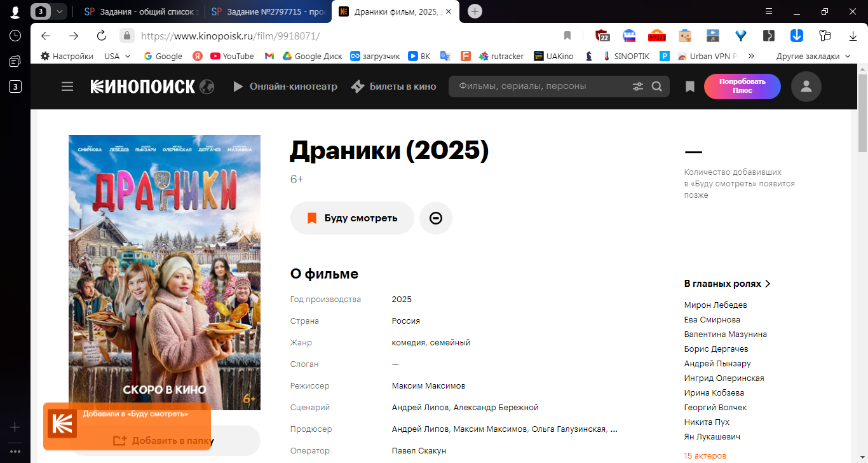
Task: Open browser history clock in sidebar
Action: click(x=15, y=36)
